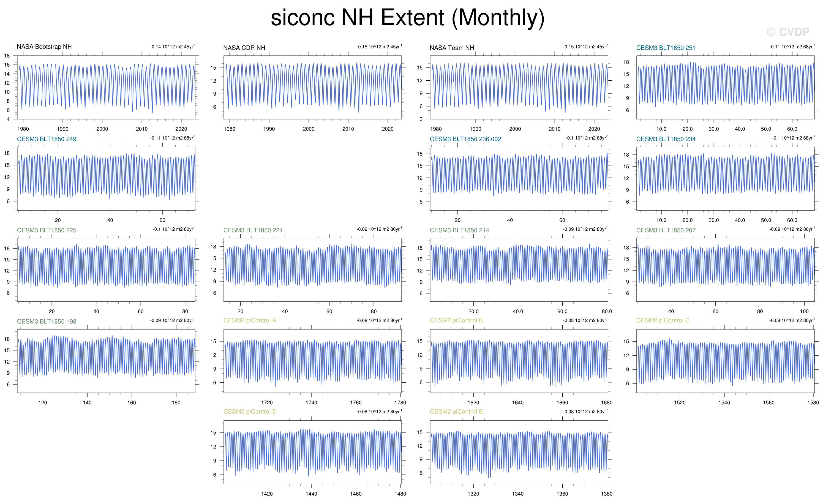The height and width of the screenshot is (504, 823).
Task: Open the CESM2 piControl D timeseries plot
Action: (312, 452)
